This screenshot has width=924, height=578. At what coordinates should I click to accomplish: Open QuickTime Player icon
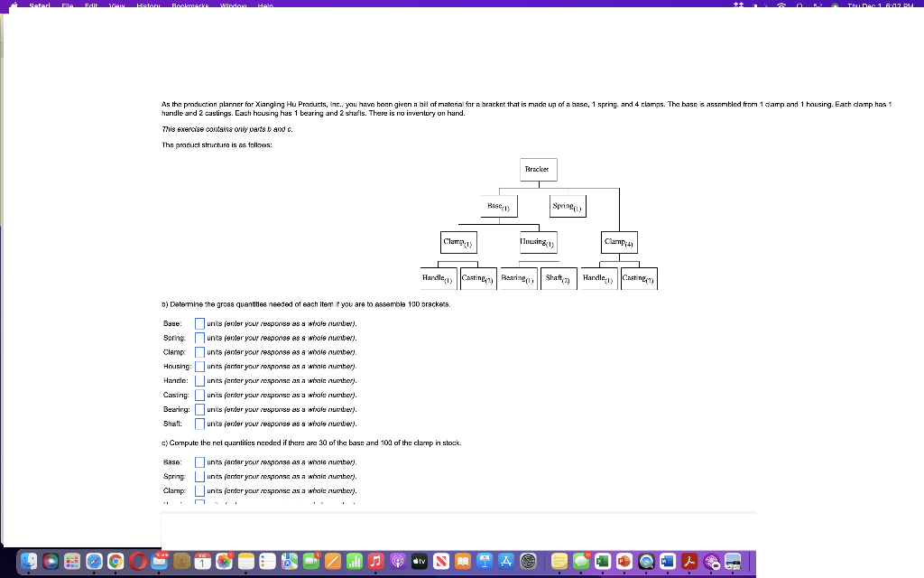tap(646, 562)
